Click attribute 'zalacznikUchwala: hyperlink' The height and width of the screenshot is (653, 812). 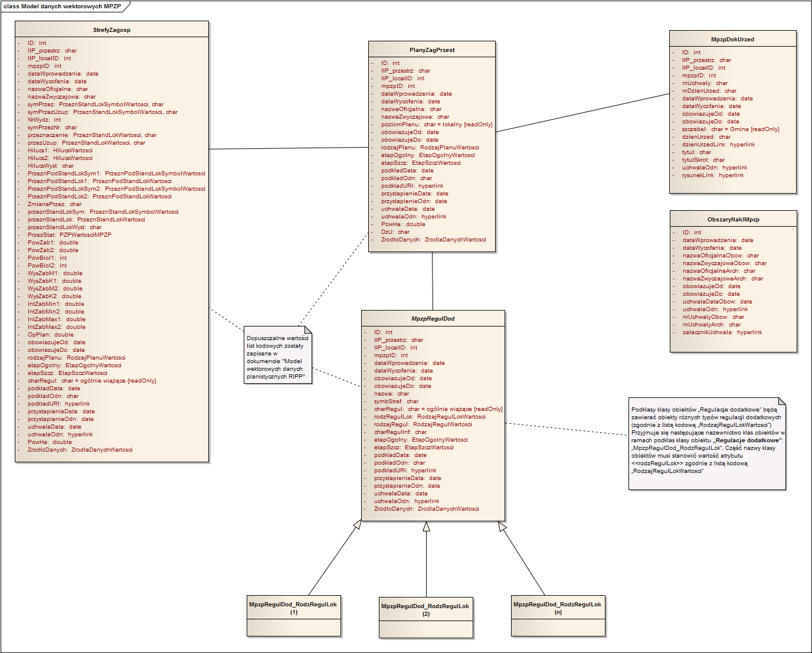click(722, 332)
